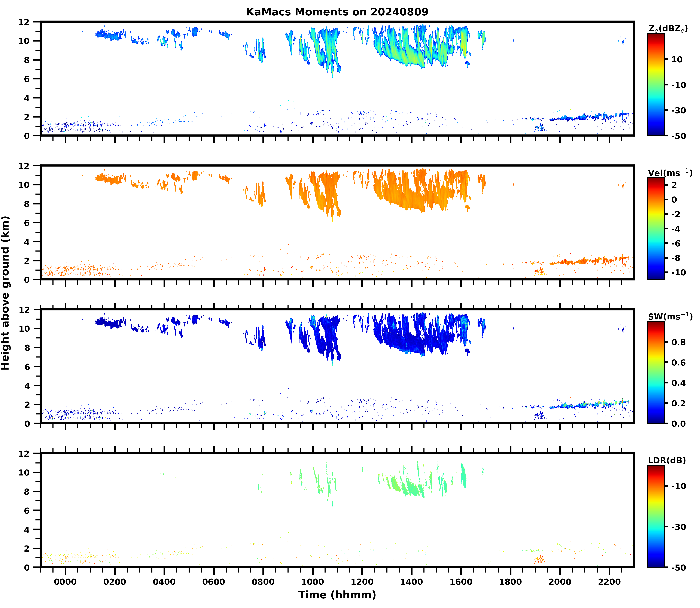Click the 0000 time tick label
Viewport: 700px width, 608px height.
(x=65, y=582)
